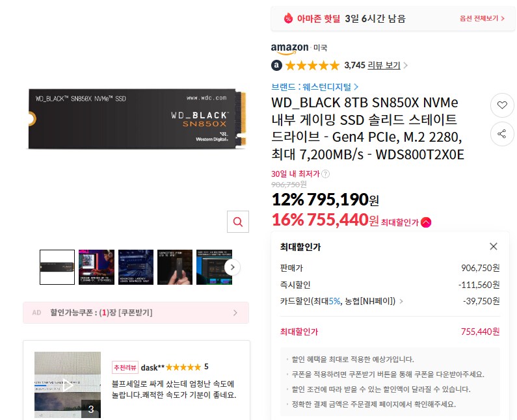Click the dask** review star rating
The height and width of the screenshot is (420, 517).
[183, 367]
